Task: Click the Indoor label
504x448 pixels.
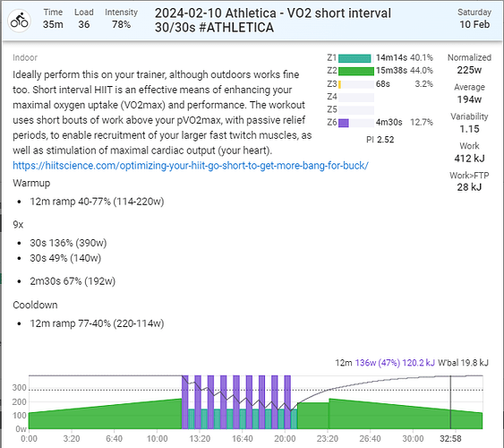Action: point(25,57)
